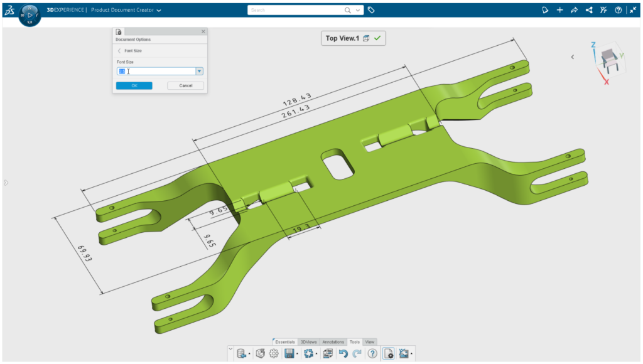Select the Settings gear in bottom toolbar
The image size is (643, 364).
click(x=273, y=353)
